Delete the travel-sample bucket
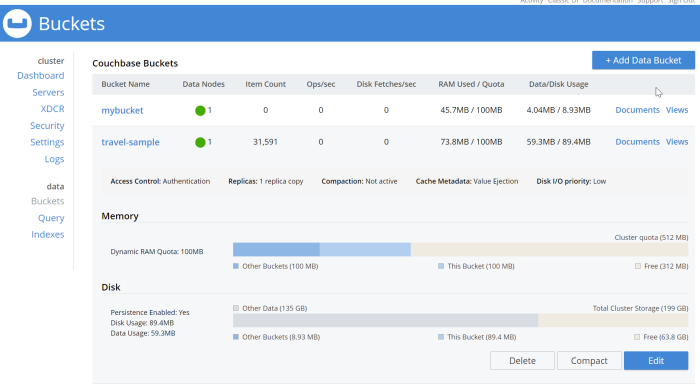This screenshot has height=390, width=700. point(522,361)
